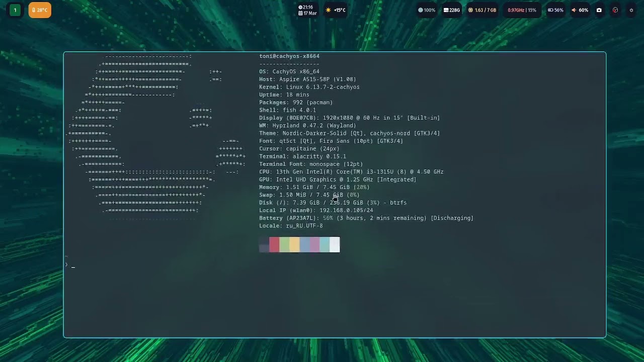Screen dimensions: 644x362
Task: Click the Shell: fish 4.0.1 line
Action: tap(287, 110)
